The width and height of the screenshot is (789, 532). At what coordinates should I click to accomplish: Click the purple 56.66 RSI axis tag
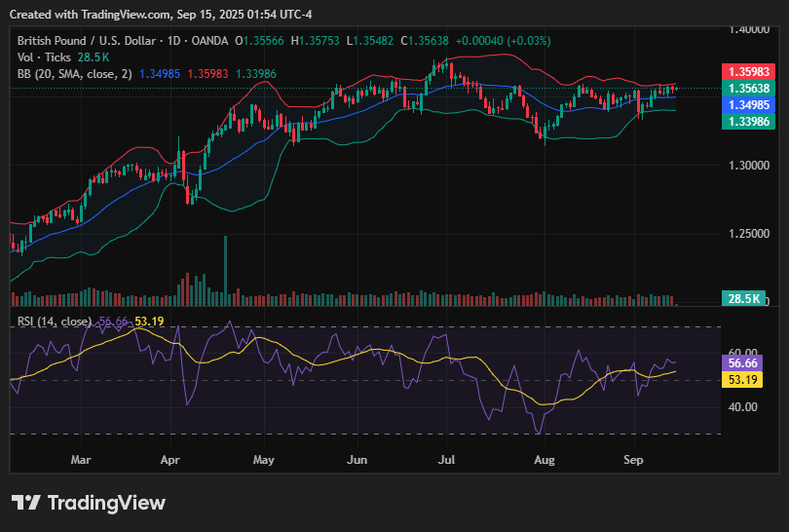pyautogui.click(x=742, y=362)
